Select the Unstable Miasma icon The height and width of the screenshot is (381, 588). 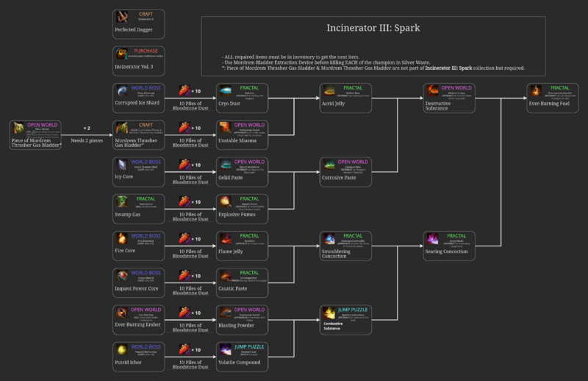click(x=226, y=128)
